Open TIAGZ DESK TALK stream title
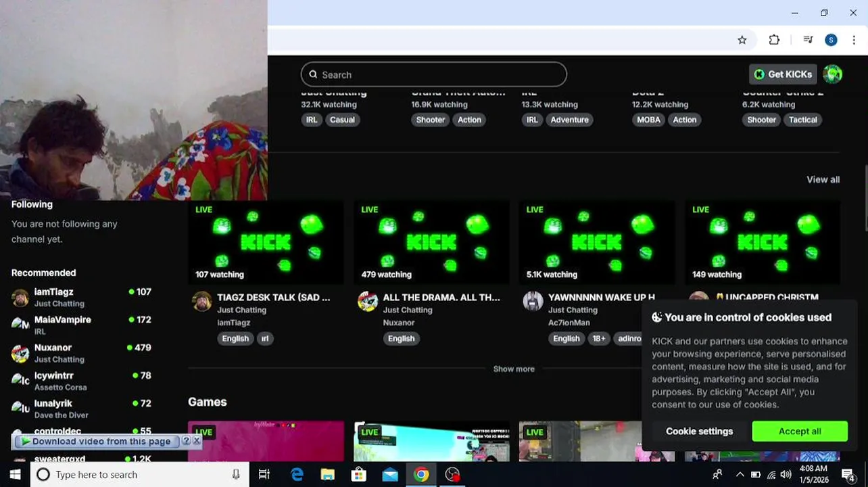The height and width of the screenshot is (487, 868). (274, 297)
